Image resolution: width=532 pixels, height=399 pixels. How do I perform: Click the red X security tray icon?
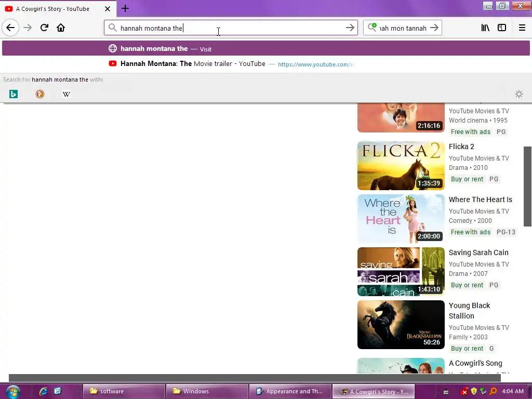(x=465, y=392)
